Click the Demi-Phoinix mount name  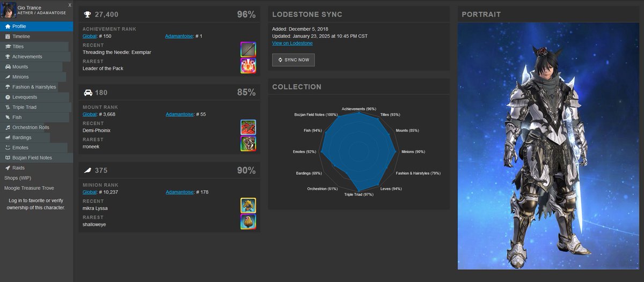click(97, 130)
